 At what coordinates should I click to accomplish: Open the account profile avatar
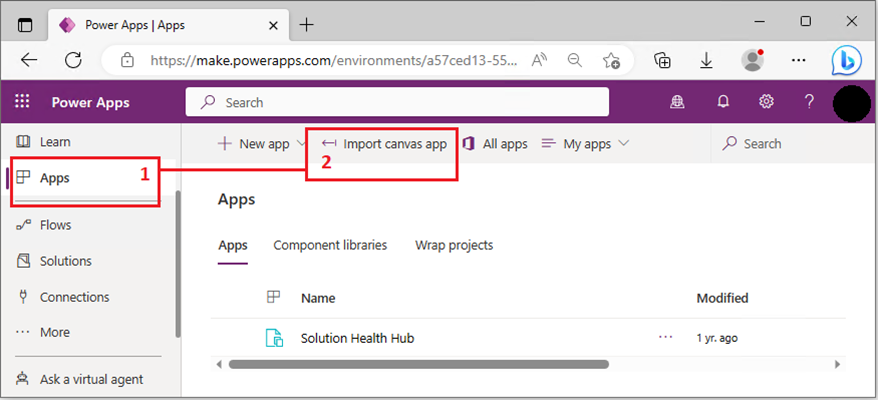[x=852, y=103]
